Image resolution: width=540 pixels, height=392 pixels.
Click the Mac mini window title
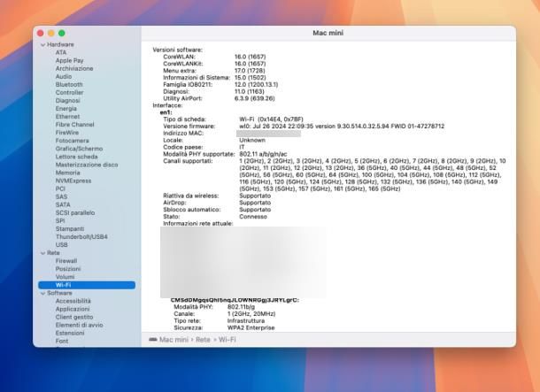(x=328, y=33)
